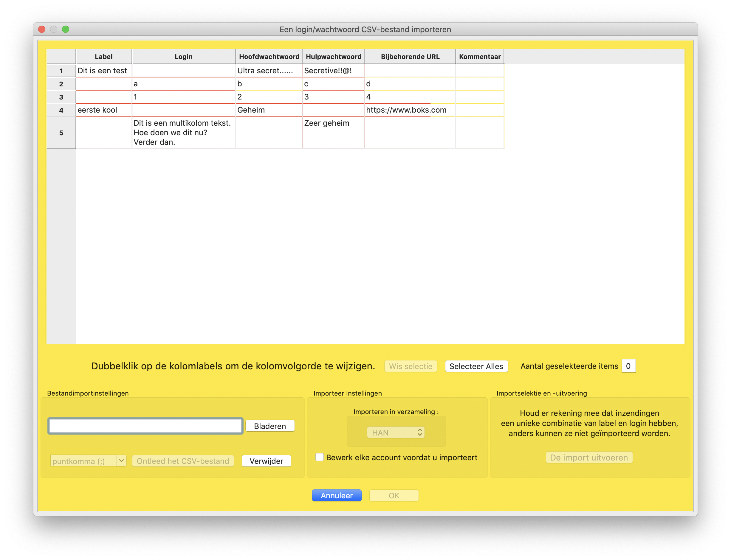Open the puntkomma (;) separator dropdown

[x=88, y=461]
